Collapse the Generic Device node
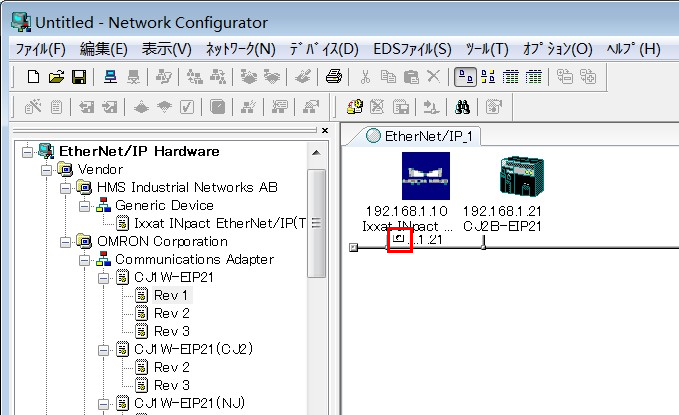 [x=84, y=206]
